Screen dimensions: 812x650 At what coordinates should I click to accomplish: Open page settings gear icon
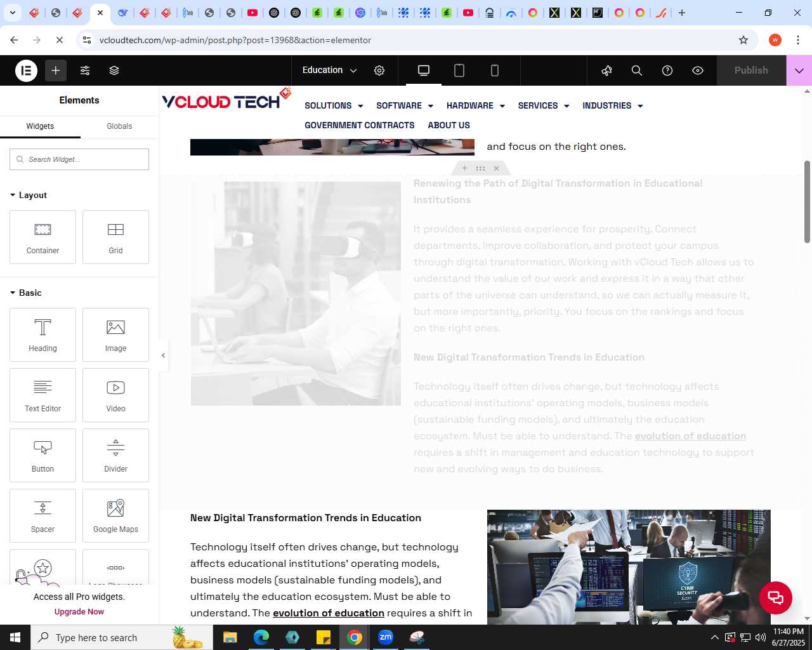coord(379,70)
